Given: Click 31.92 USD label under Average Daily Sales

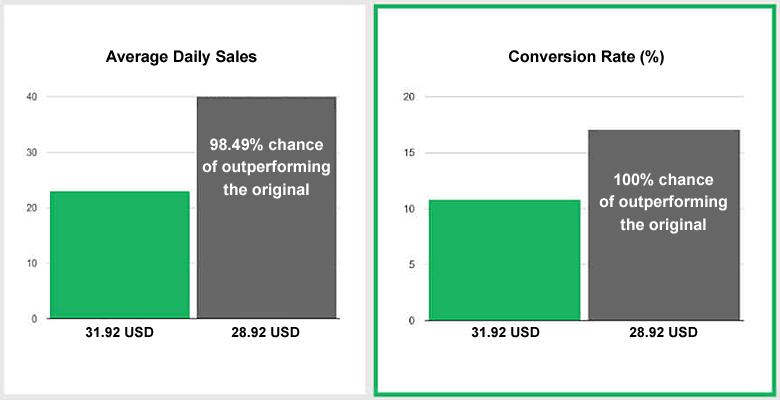Looking at the screenshot, I should (x=119, y=332).
